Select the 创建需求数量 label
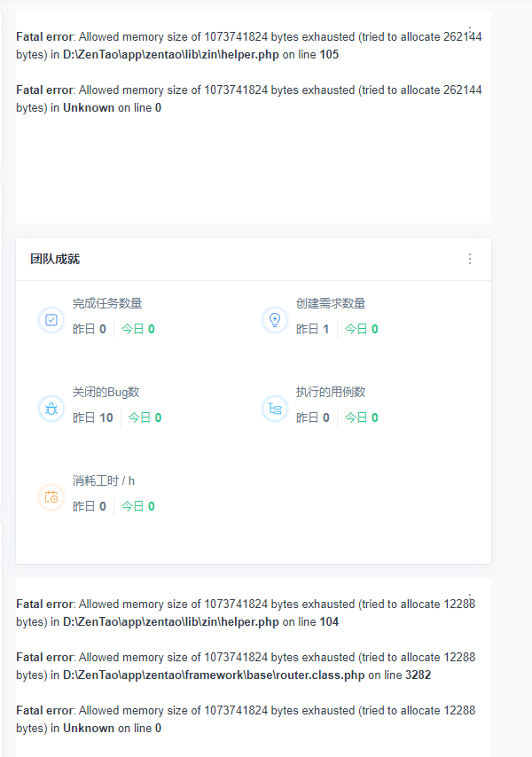This screenshot has height=757, width=532. (331, 303)
